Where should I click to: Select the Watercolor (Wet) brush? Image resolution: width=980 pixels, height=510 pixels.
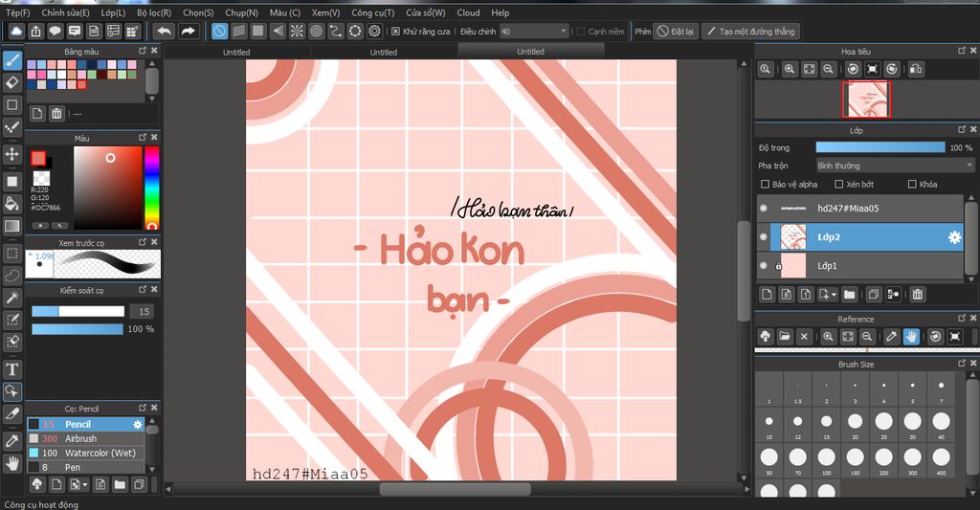pos(85,454)
